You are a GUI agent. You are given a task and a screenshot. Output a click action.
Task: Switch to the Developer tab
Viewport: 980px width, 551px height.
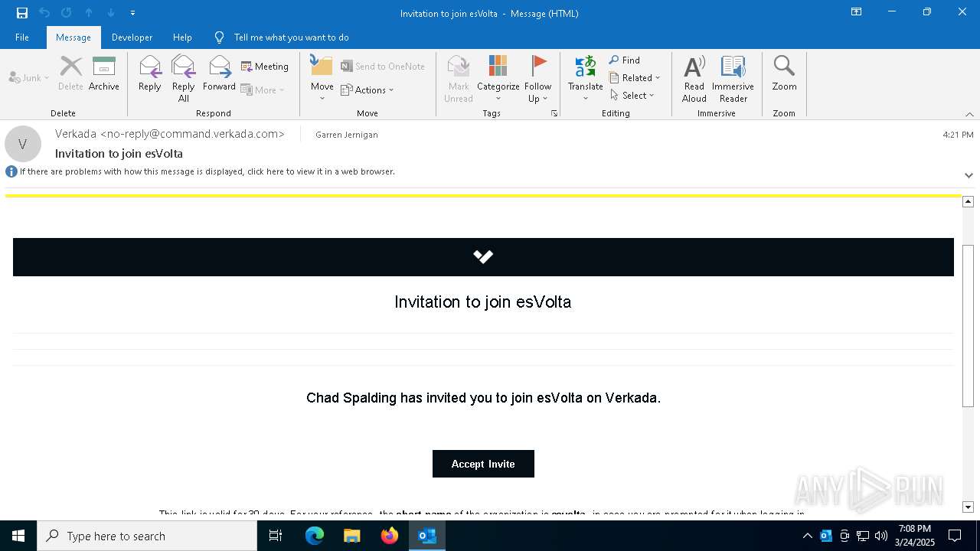[132, 37]
